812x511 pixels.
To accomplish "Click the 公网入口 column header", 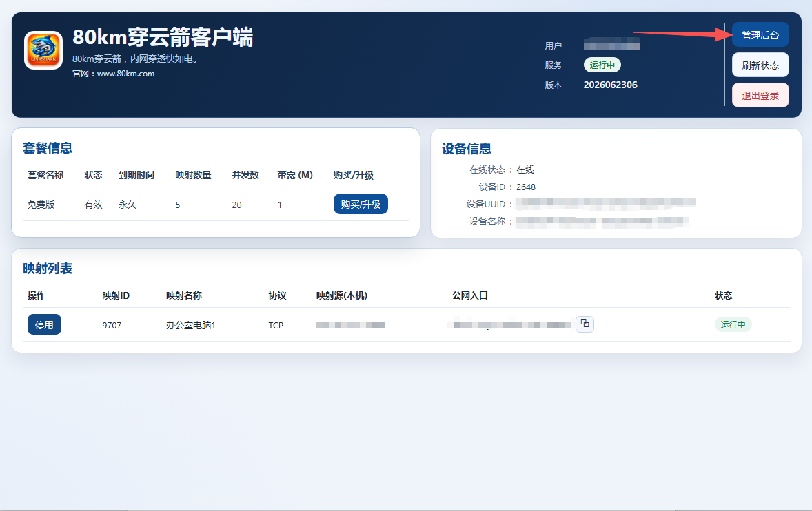I will (469, 295).
